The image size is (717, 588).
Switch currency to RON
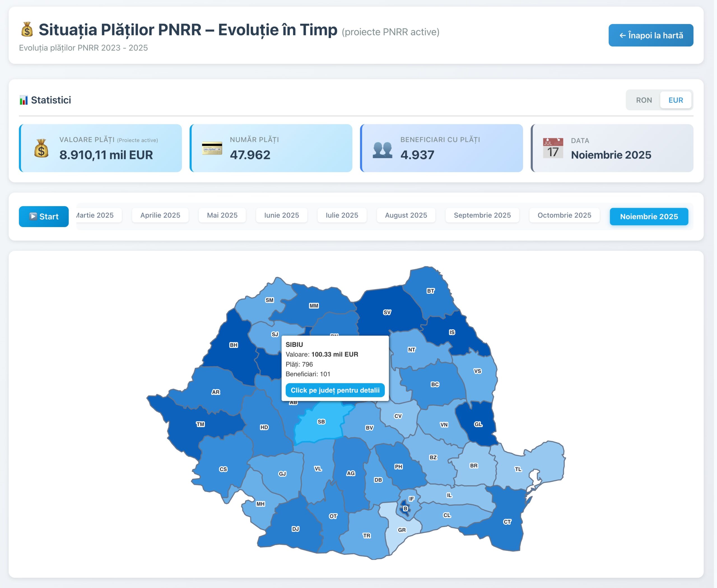644,100
